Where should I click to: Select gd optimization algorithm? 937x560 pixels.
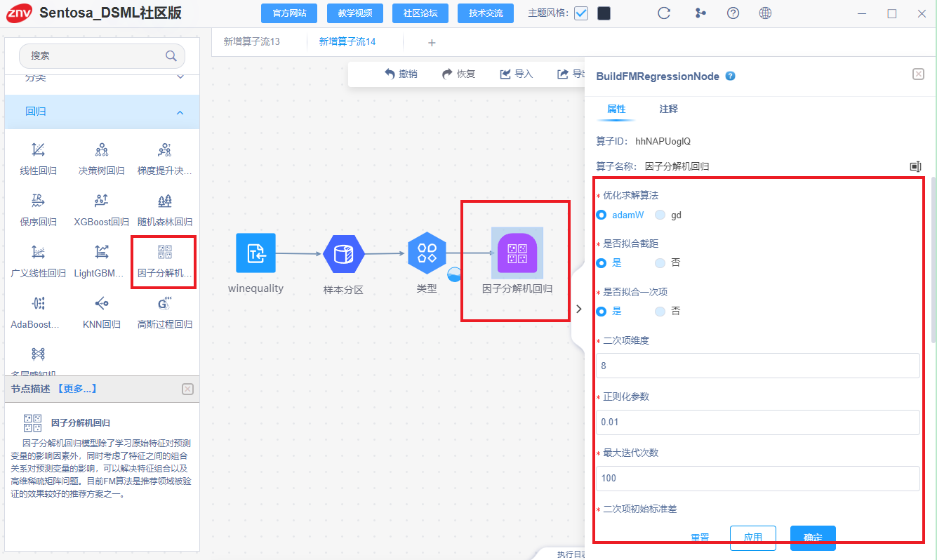click(x=660, y=215)
